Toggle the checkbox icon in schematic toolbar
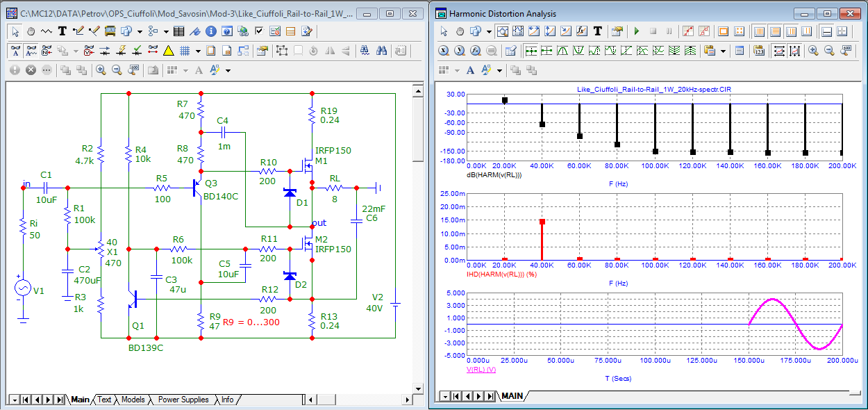This screenshot has height=410, width=868. [259, 31]
